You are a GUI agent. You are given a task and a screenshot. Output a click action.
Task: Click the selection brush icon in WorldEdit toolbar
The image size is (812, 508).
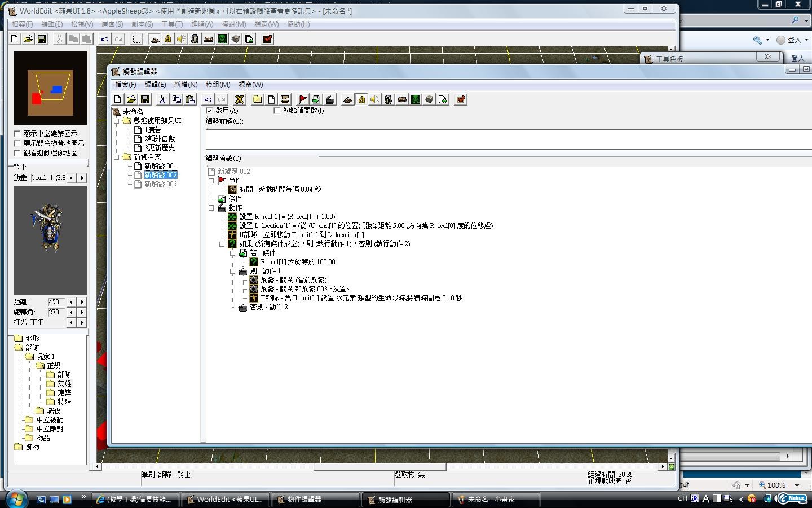[136, 39]
